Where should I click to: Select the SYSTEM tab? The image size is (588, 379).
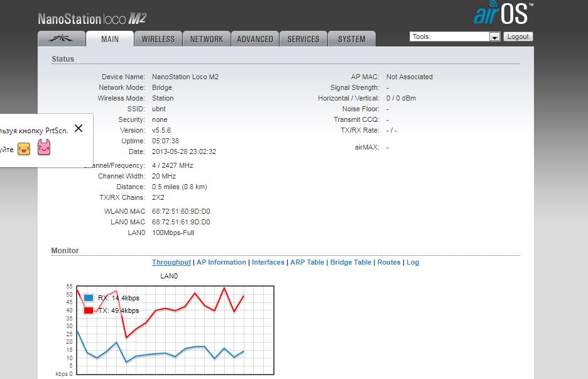pos(352,39)
